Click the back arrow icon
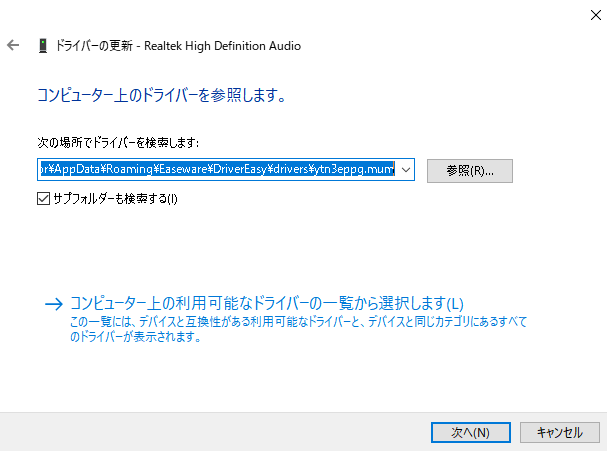 click(13, 46)
